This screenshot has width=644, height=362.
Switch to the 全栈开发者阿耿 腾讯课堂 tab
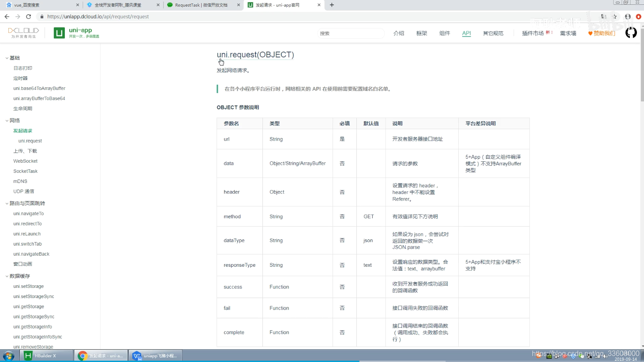pyautogui.click(x=123, y=5)
